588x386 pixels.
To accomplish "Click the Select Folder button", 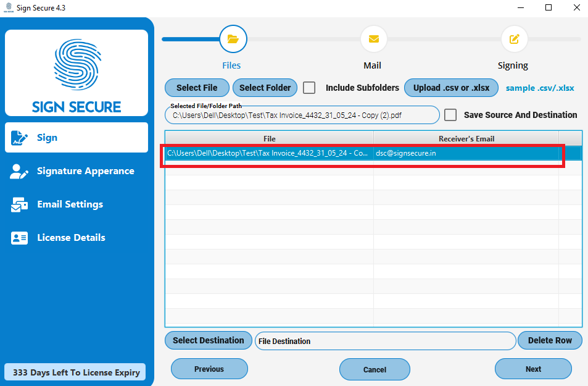I will coord(265,88).
